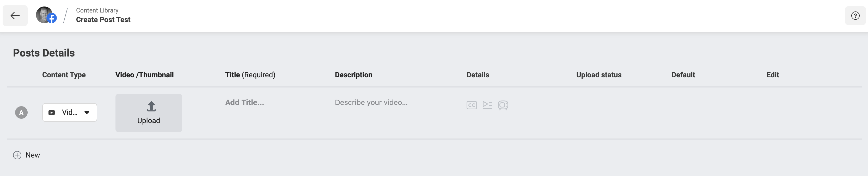The width and height of the screenshot is (868, 176).
Task: Select the row A badge
Action: (21, 112)
